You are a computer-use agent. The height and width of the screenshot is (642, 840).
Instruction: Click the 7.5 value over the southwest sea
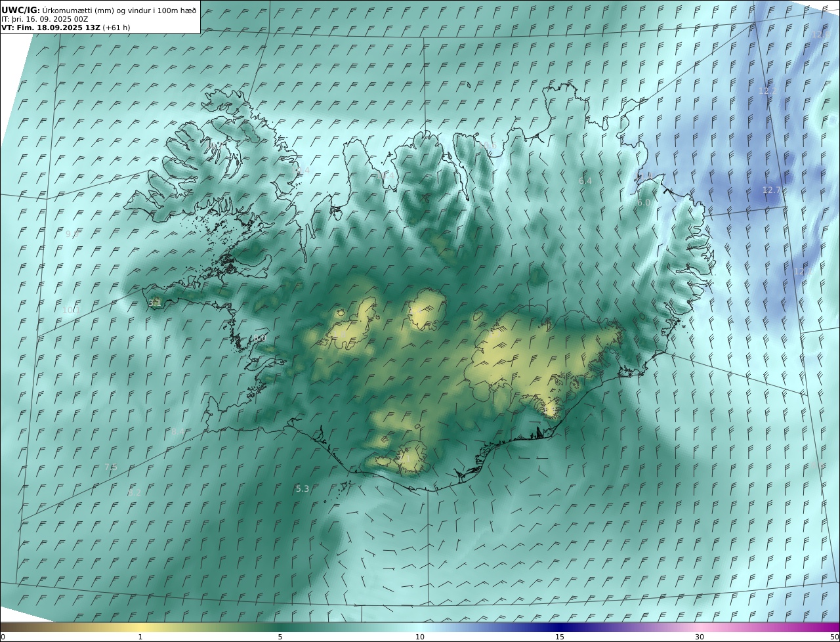coord(111,467)
